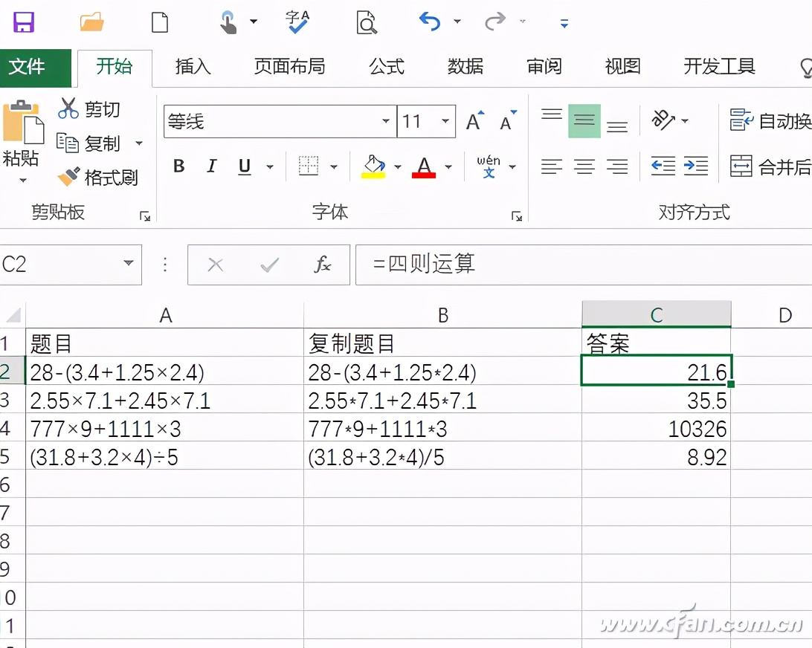This screenshot has height=648, width=812.
Task: Click the Spelling check icon
Action: [297, 22]
